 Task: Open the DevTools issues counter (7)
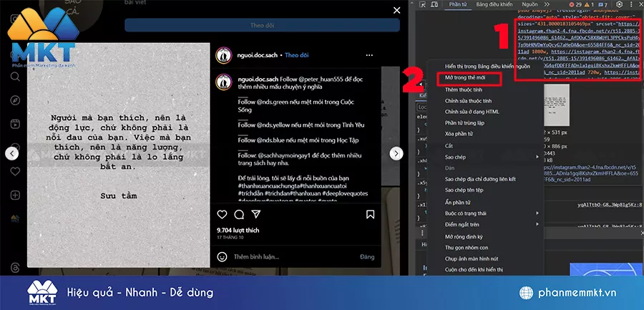603,4
